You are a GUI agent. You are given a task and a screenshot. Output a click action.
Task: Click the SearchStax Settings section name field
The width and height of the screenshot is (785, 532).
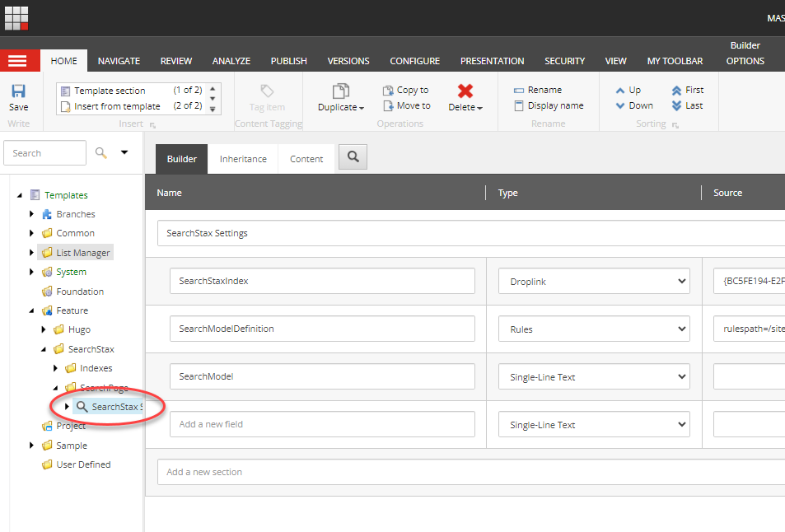coord(470,233)
